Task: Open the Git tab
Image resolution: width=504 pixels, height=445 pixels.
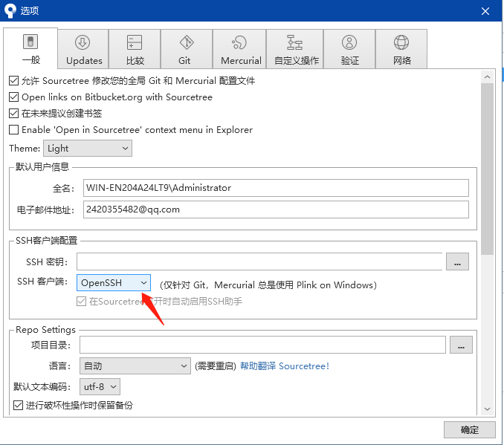Action: tap(187, 49)
